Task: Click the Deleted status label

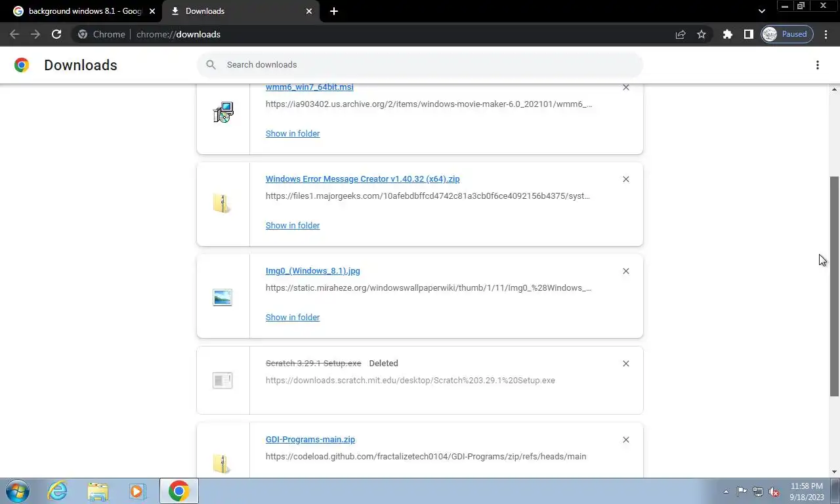Action: click(x=383, y=363)
